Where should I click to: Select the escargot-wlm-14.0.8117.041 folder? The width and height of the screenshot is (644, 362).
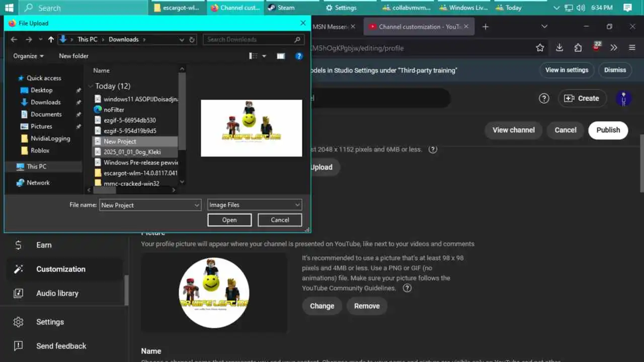135,173
